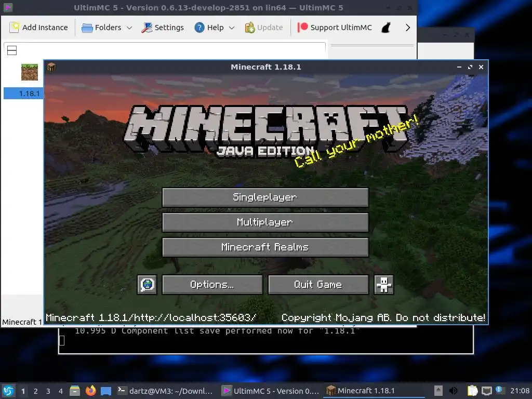Expand the Folders dropdown arrow
Screen dimensions: 532x399
tap(129, 28)
